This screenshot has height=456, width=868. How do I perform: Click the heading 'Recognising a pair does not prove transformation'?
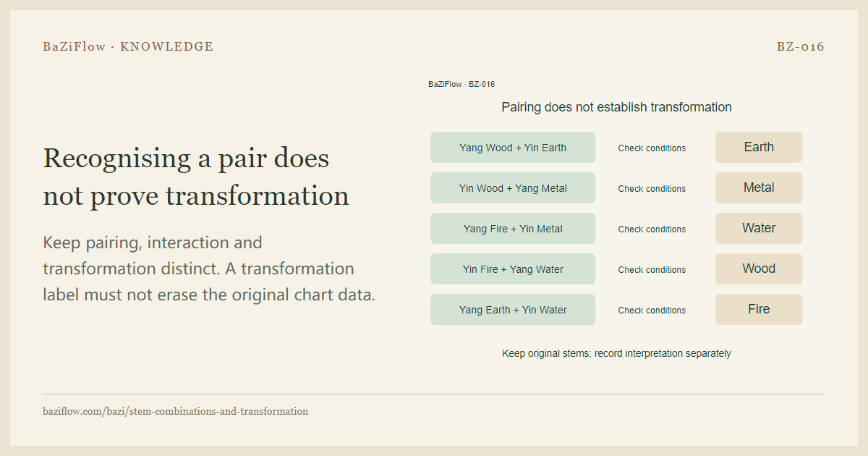pos(196,177)
